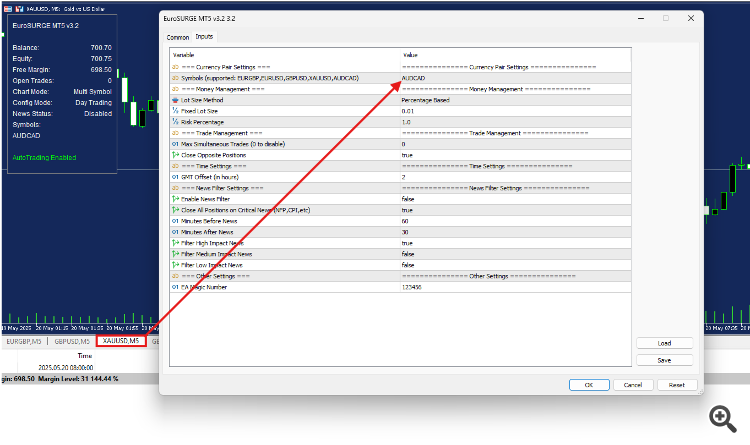Click the Cancel button

click(x=633, y=385)
